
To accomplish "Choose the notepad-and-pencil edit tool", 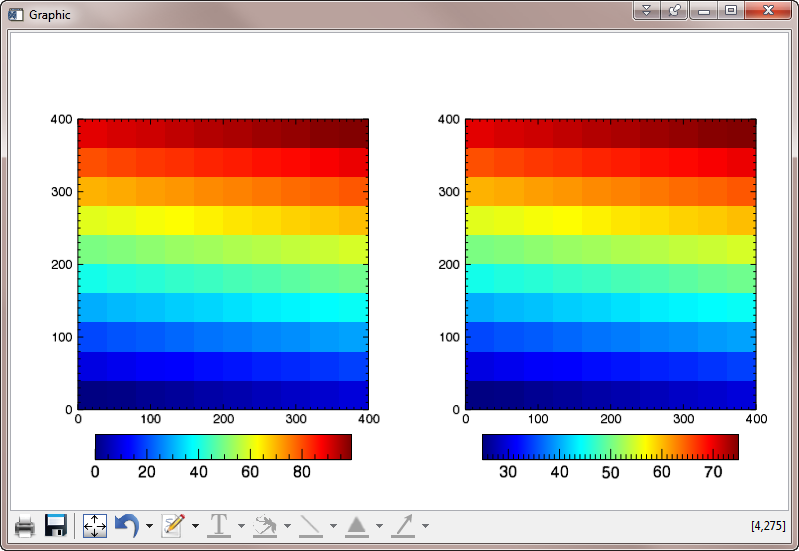I will tap(174, 525).
